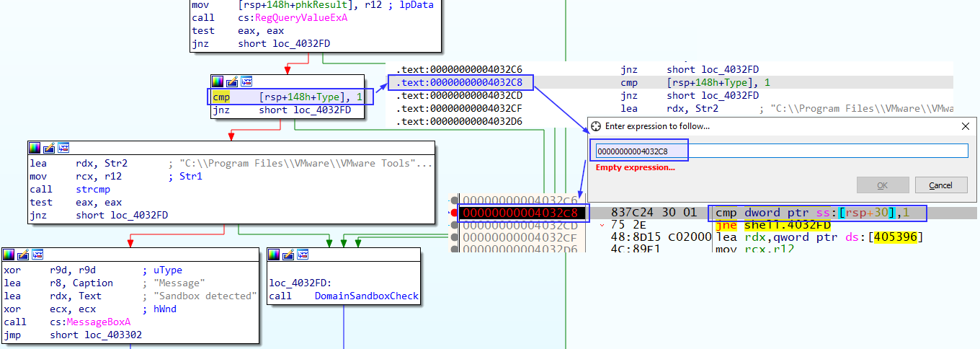Select the mov rcx, r12 Str1 line

pos(116,177)
